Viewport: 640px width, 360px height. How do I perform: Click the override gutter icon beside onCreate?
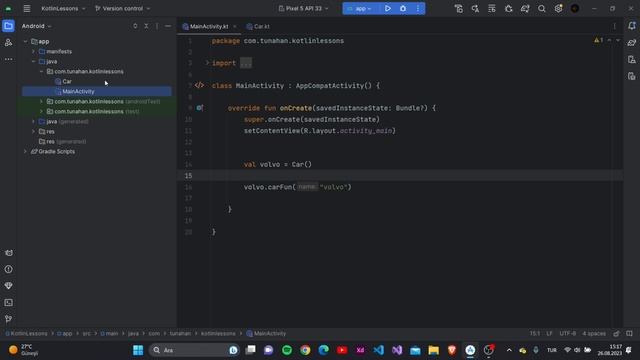pyautogui.click(x=200, y=108)
